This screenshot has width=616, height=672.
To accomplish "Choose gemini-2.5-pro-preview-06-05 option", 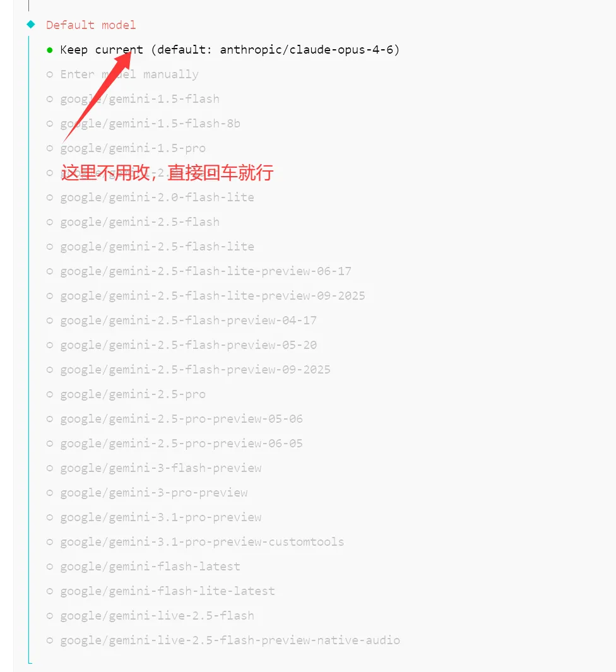I will [174, 444].
